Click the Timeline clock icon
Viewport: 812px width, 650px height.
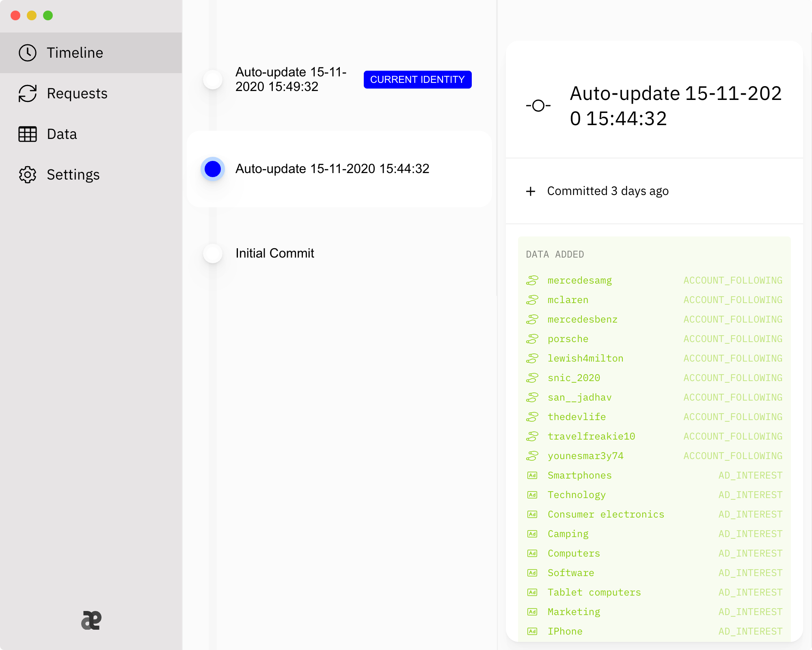[28, 53]
